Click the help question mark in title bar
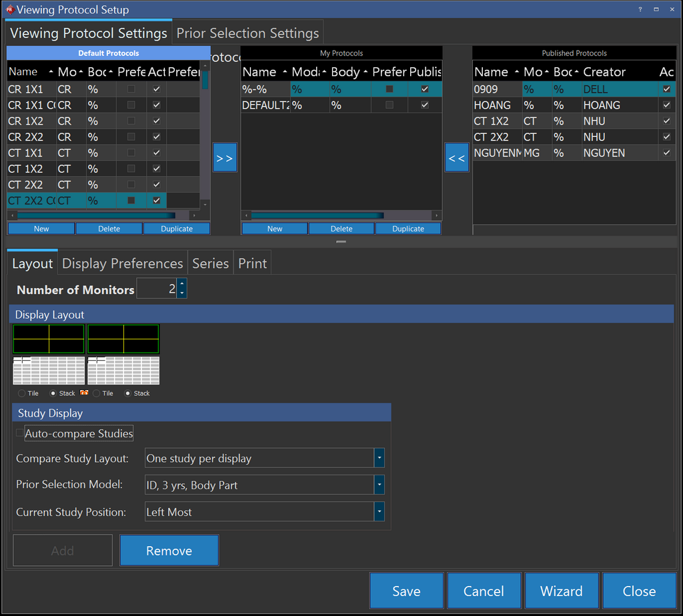The height and width of the screenshot is (616, 683). pos(640,9)
